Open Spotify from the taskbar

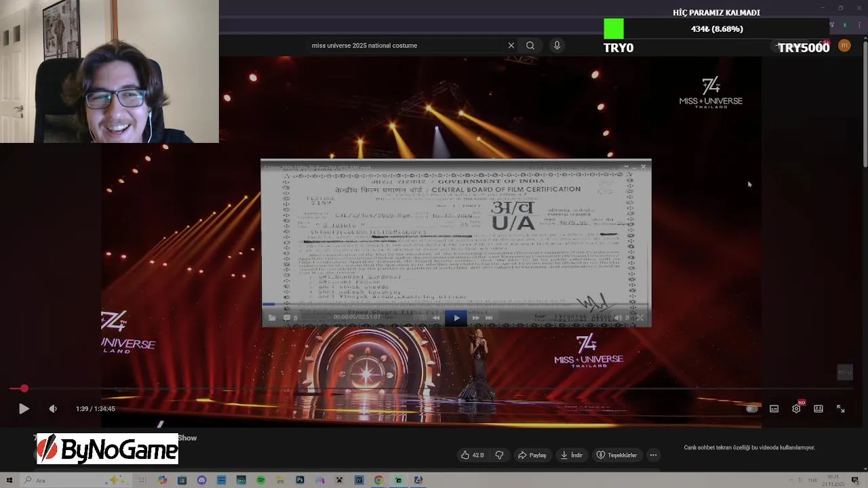260,480
